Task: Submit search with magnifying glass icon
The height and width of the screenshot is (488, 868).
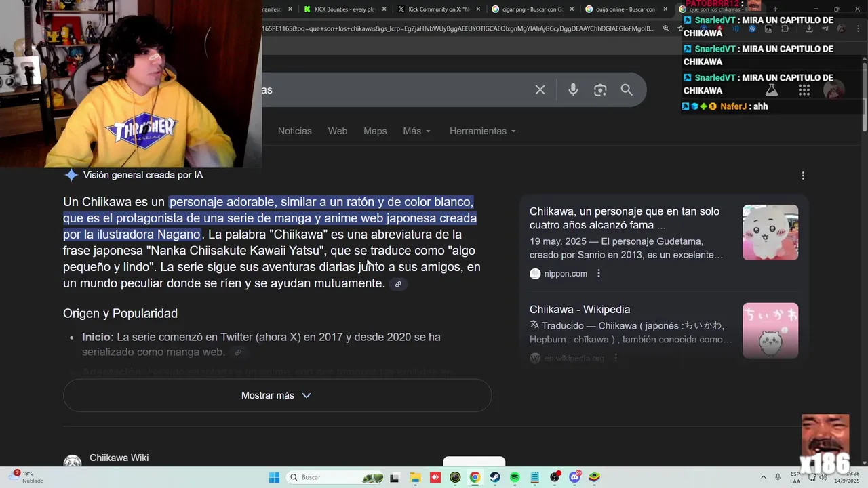Action: 627,90
